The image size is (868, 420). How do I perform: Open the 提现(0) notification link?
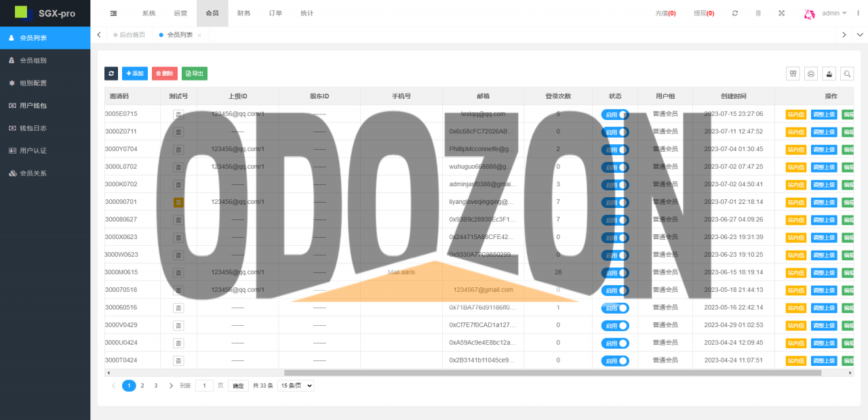[704, 13]
